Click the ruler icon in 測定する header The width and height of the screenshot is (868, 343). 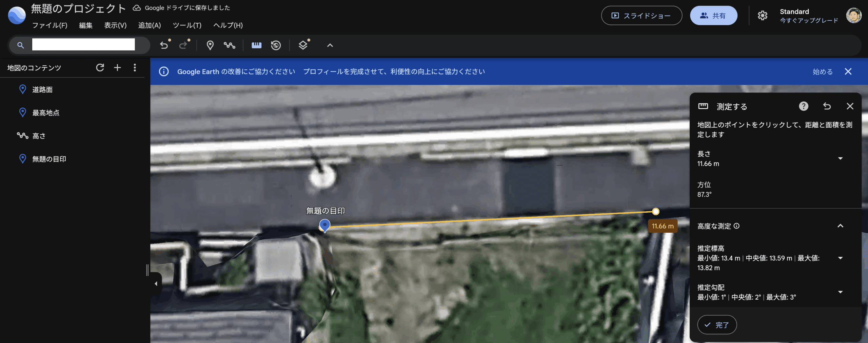coord(703,106)
